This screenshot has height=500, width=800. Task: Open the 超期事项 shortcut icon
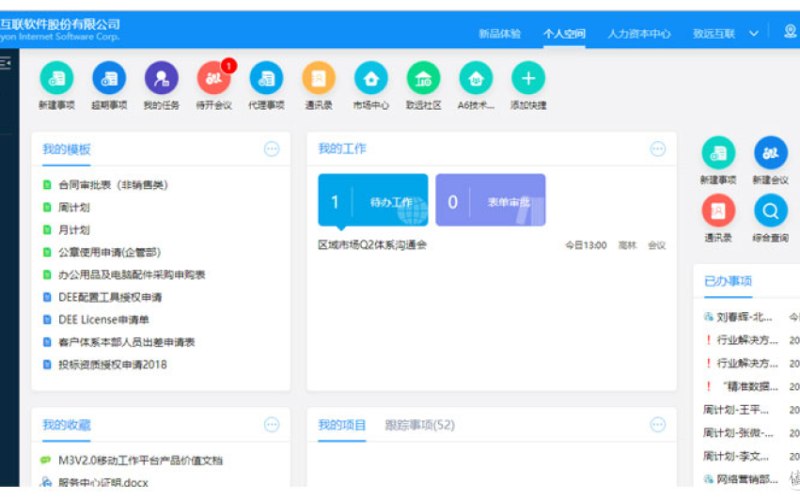[109, 78]
